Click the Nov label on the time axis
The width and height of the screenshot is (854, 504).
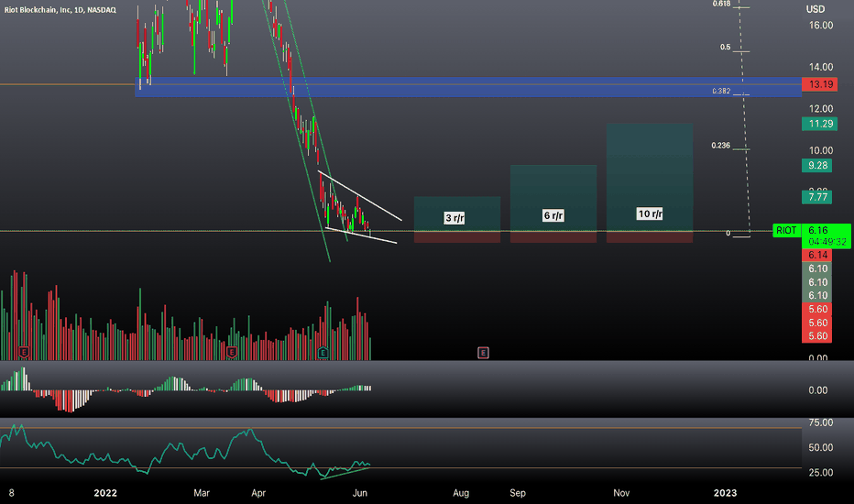[621, 493]
